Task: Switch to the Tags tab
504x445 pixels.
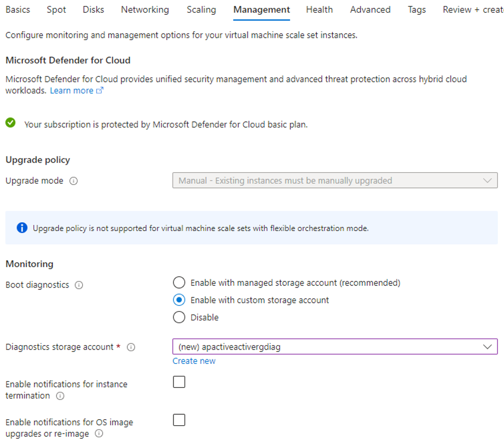Action: pyautogui.click(x=417, y=10)
